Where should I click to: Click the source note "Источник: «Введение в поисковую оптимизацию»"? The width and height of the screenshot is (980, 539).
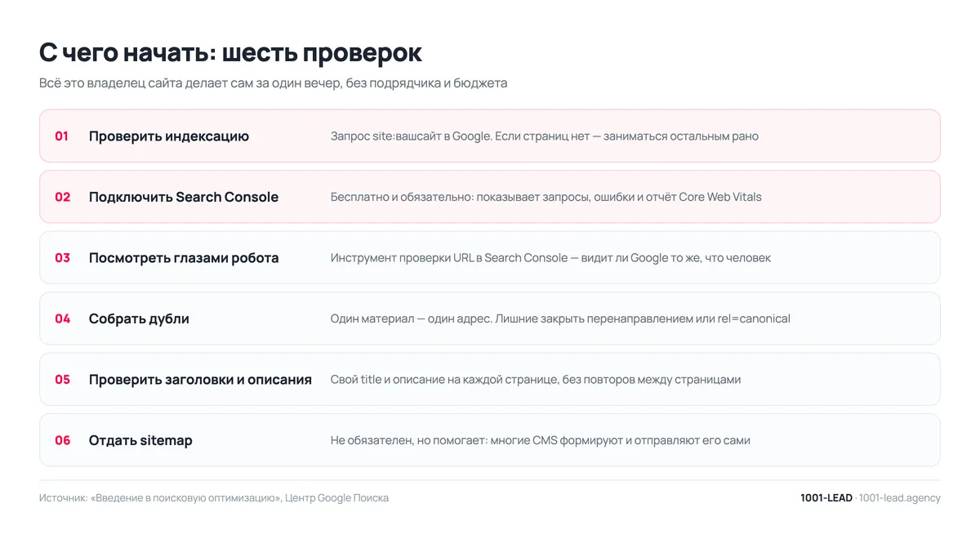pyautogui.click(x=214, y=498)
